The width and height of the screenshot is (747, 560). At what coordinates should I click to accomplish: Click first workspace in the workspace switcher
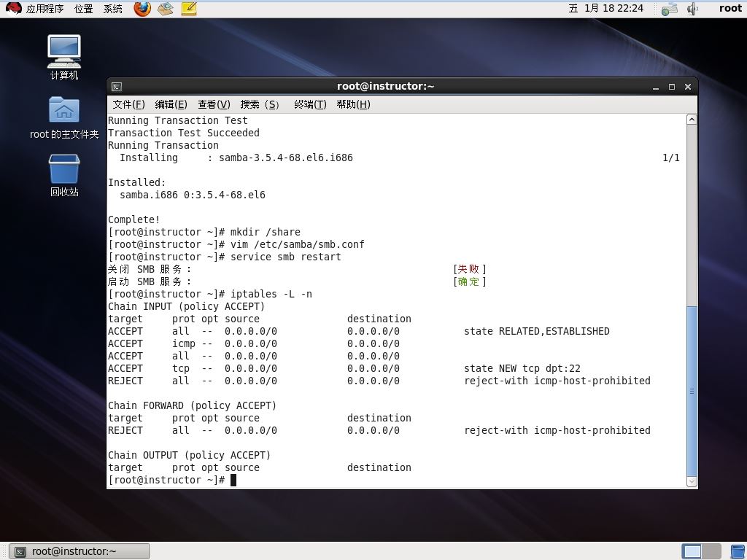point(692,551)
